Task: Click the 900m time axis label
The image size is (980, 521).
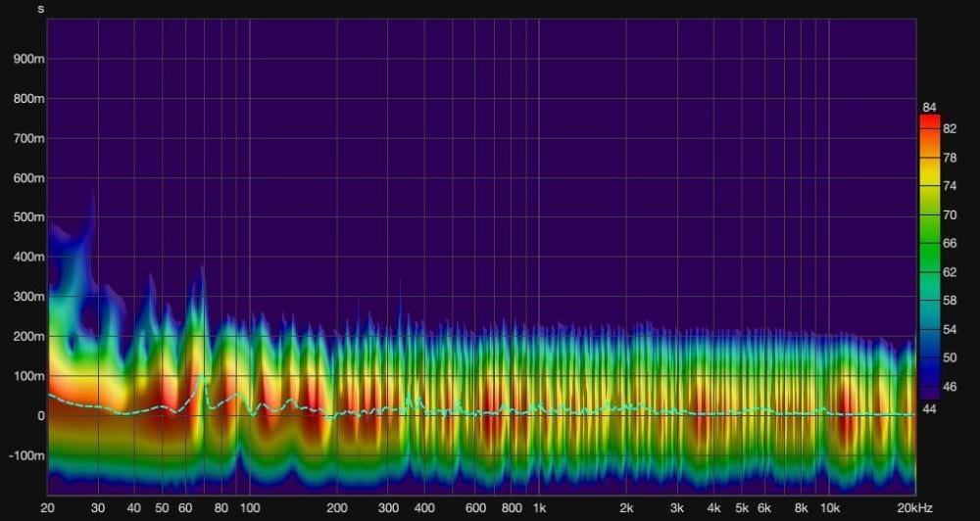Action: pyautogui.click(x=26, y=59)
